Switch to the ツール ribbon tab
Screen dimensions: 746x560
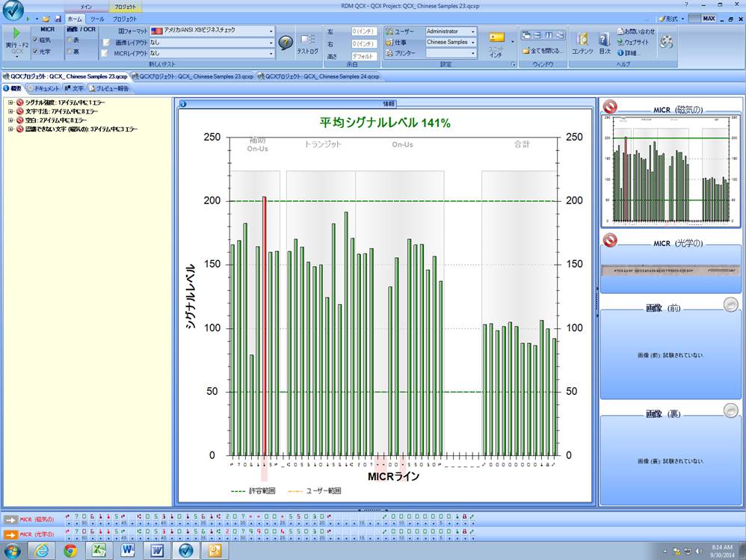pos(97,19)
